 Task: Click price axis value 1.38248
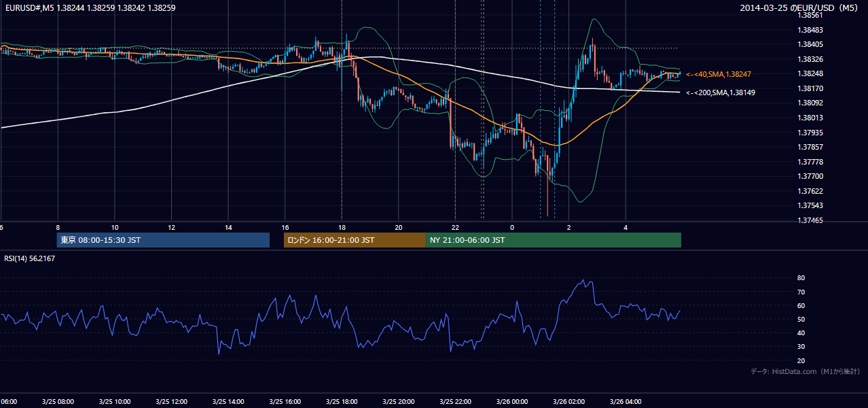[810, 73]
